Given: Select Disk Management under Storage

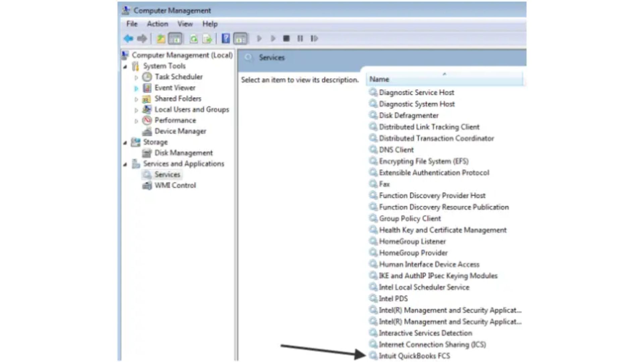Looking at the screenshot, I should [x=183, y=153].
